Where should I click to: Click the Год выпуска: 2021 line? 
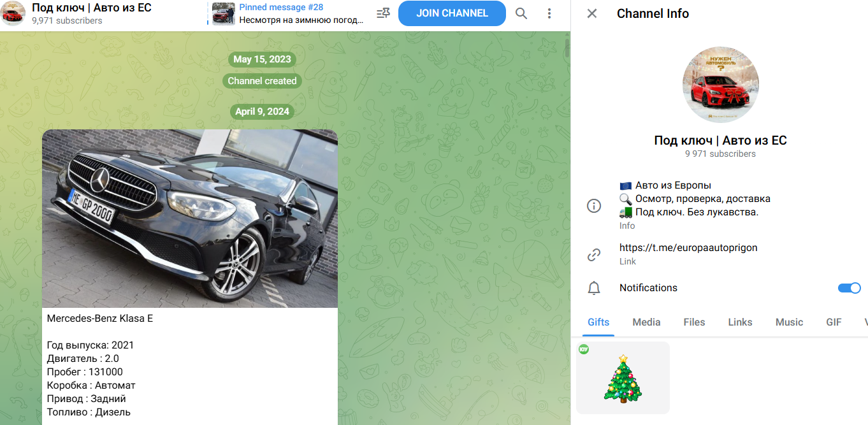pos(90,345)
